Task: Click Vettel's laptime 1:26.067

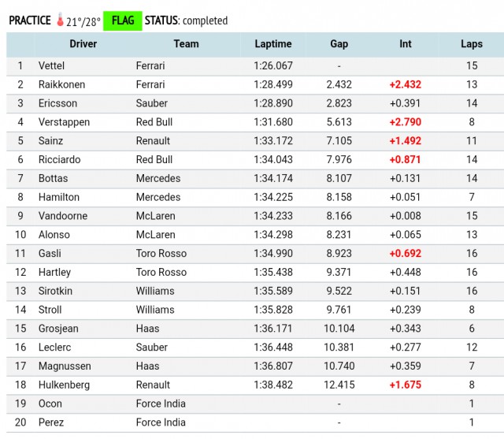Action: (273, 66)
